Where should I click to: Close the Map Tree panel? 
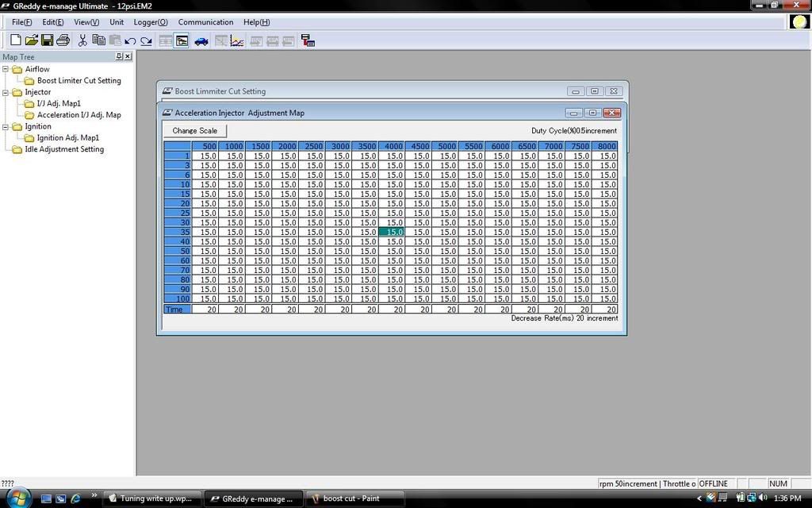coord(128,56)
